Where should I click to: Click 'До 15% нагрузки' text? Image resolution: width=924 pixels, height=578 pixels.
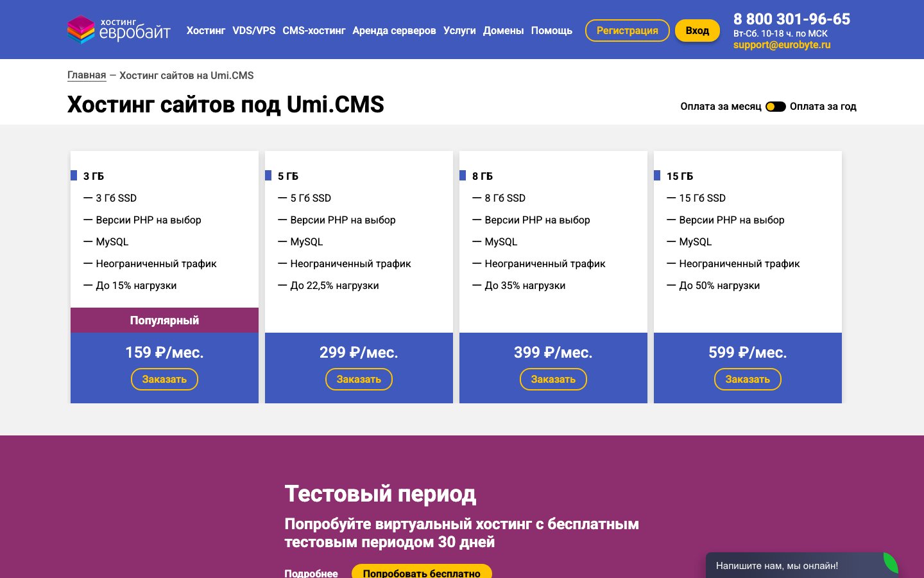[x=136, y=286]
